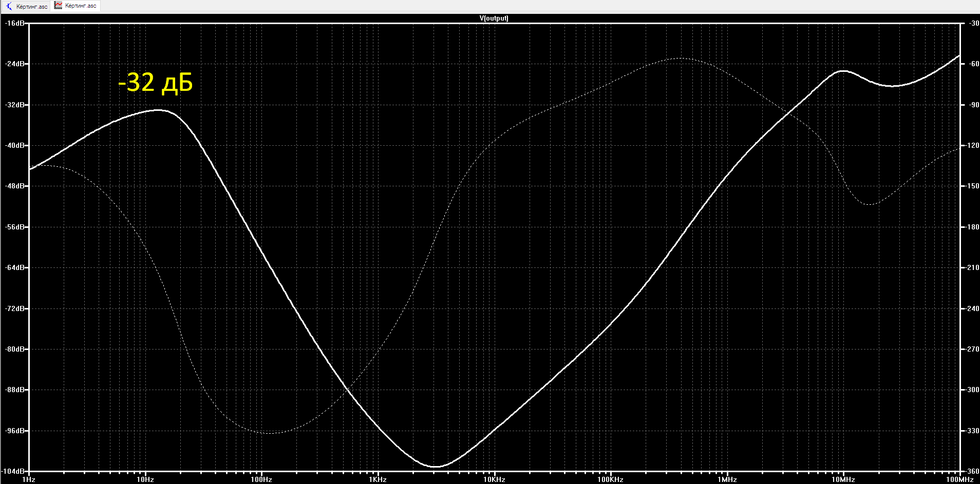Click the -48dB magnitude axis label

click(14, 186)
